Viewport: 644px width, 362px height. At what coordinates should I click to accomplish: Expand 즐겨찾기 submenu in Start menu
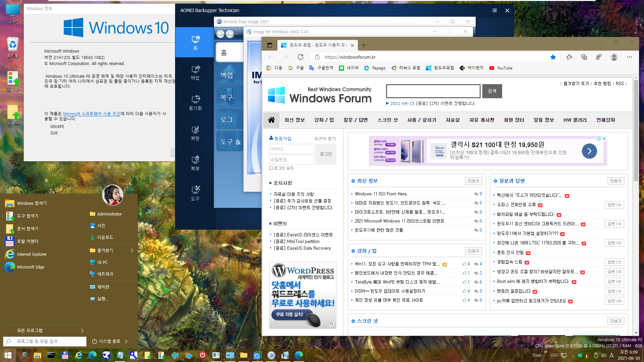pyautogui.click(x=132, y=250)
